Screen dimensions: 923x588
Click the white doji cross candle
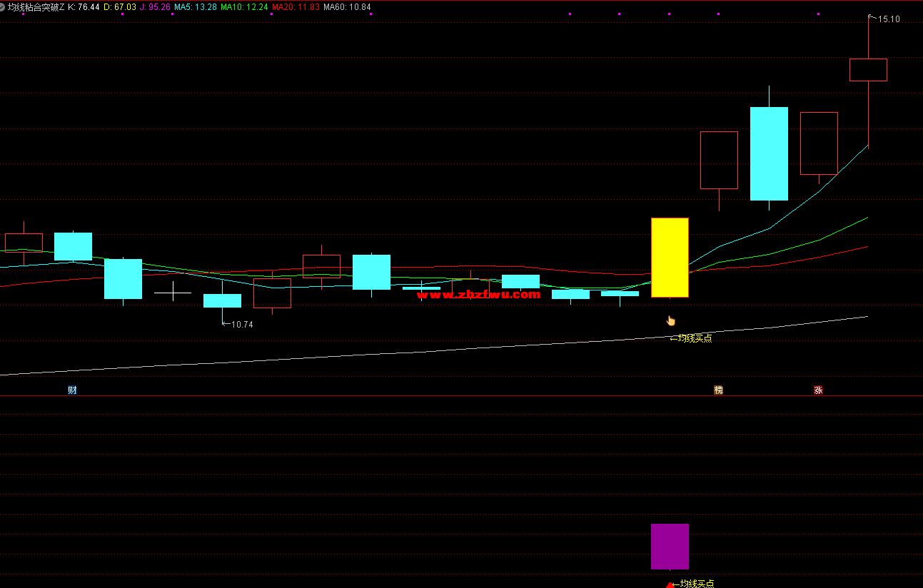click(173, 292)
